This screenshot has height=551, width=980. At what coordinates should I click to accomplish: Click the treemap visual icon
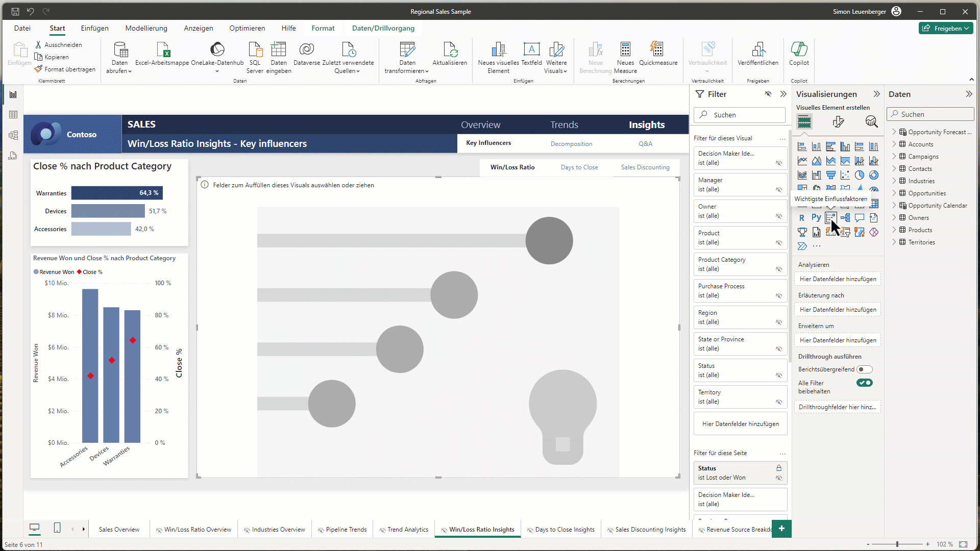[804, 189]
